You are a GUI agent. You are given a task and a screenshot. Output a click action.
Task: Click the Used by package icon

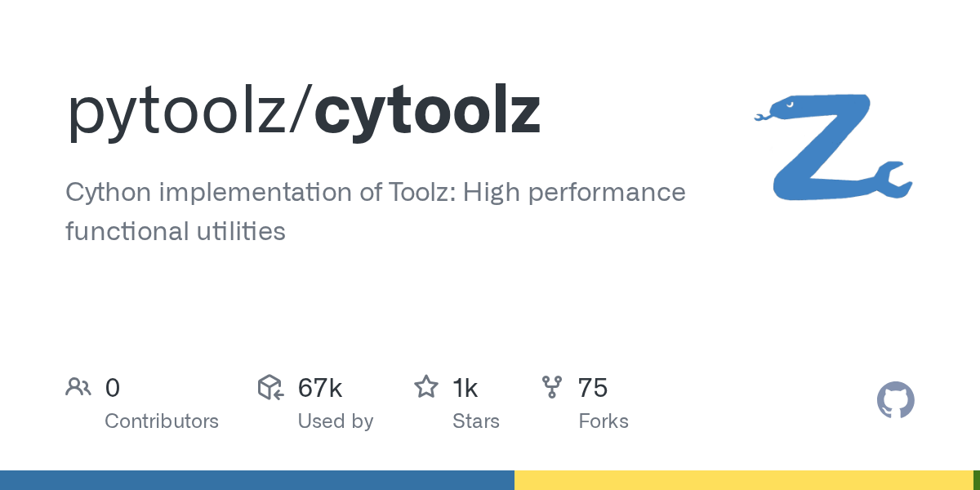pyautogui.click(x=270, y=387)
